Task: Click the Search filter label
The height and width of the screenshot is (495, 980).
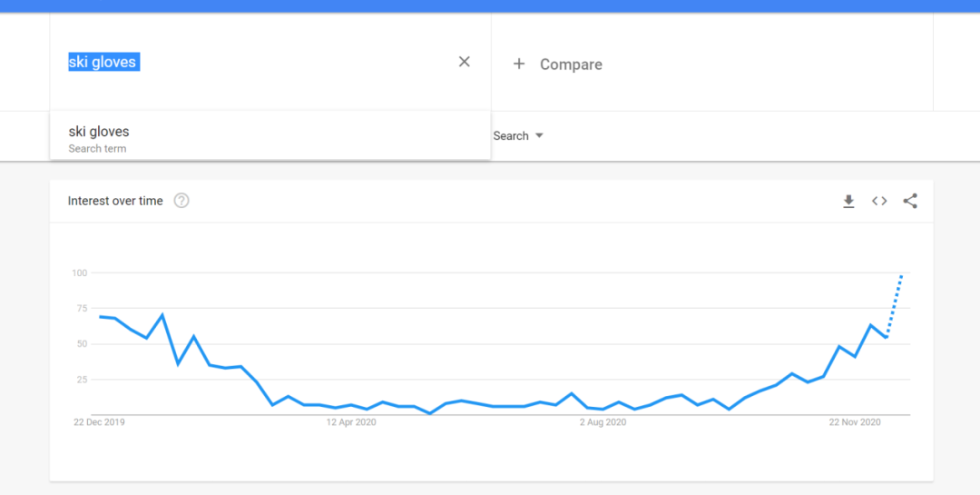Action: point(511,135)
